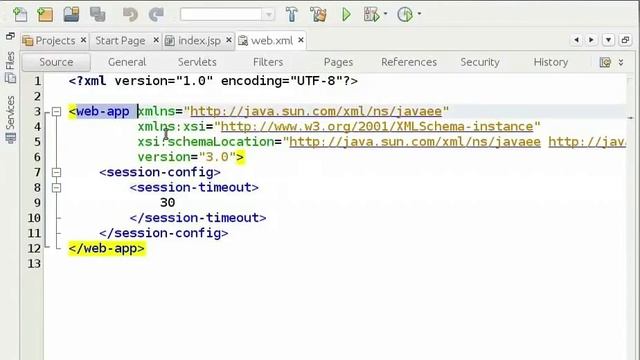
Task: Click the java.sun.com/xml/ns/javaee xmlns link
Action: pyautogui.click(x=316, y=111)
